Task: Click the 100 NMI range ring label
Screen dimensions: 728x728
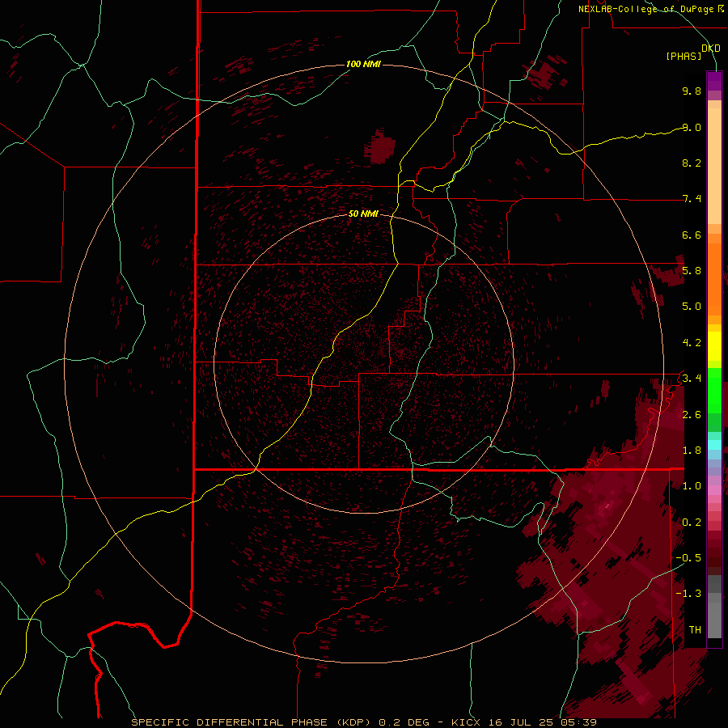Action: [x=363, y=64]
